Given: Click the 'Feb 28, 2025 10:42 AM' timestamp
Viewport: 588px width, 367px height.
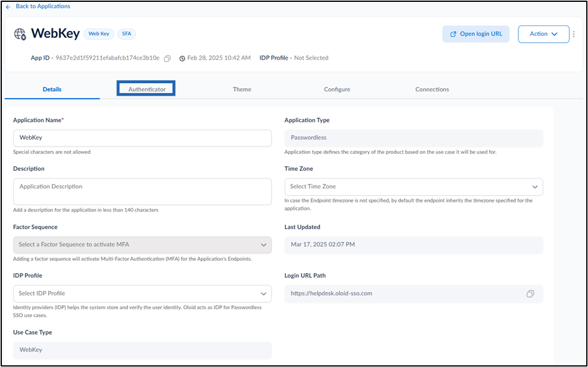Looking at the screenshot, I should point(219,58).
